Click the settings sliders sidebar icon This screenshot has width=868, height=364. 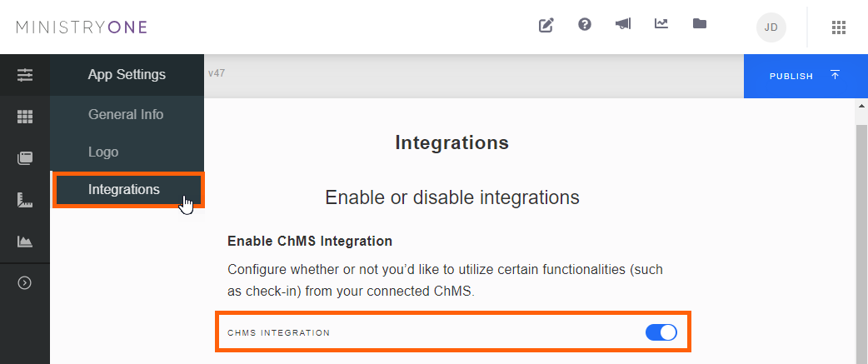point(25,75)
